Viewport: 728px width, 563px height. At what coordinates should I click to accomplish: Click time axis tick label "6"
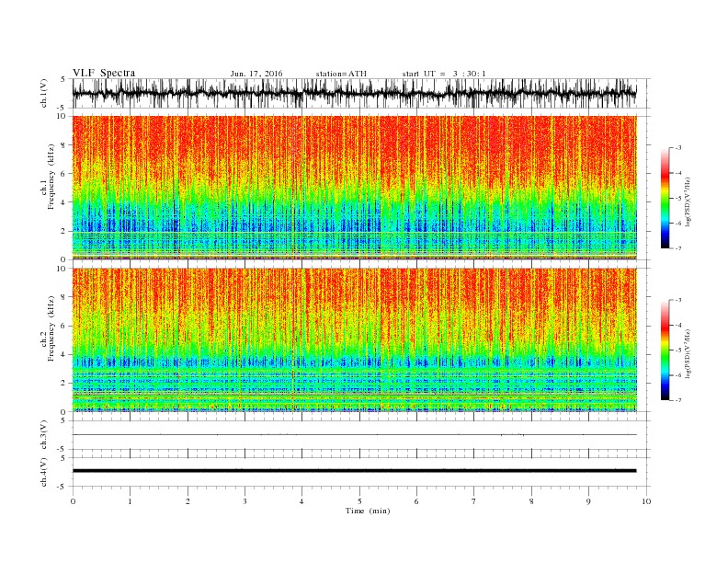pyautogui.click(x=416, y=501)
